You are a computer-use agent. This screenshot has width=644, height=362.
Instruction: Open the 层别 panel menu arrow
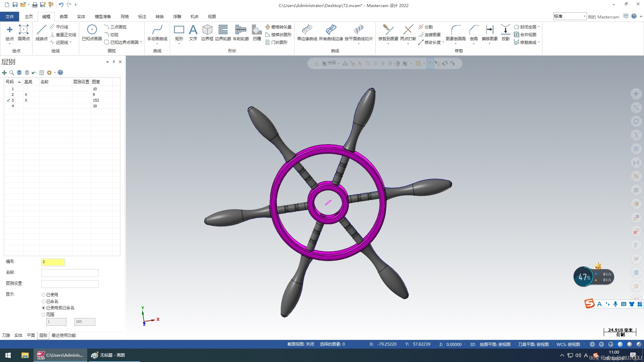click(x=107, y=62)
